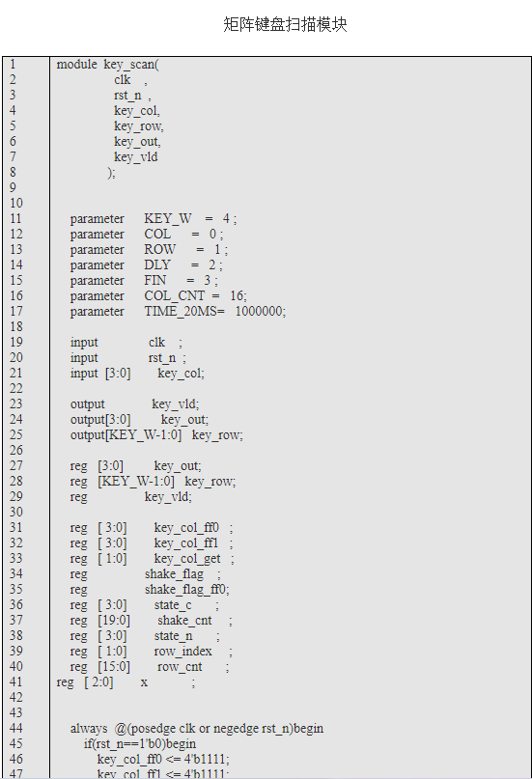Click the 'key_col_ff0 <= 4'b1111;' line

(x=163, y=759)
